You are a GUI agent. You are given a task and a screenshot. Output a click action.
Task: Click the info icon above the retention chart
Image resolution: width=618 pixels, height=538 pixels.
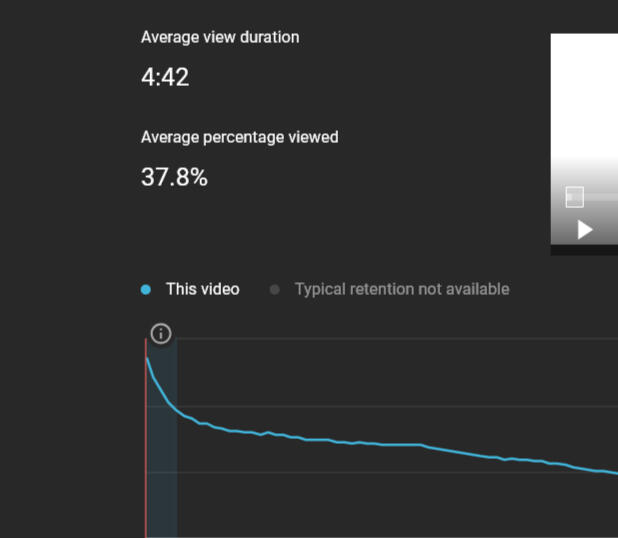(161, 334)
